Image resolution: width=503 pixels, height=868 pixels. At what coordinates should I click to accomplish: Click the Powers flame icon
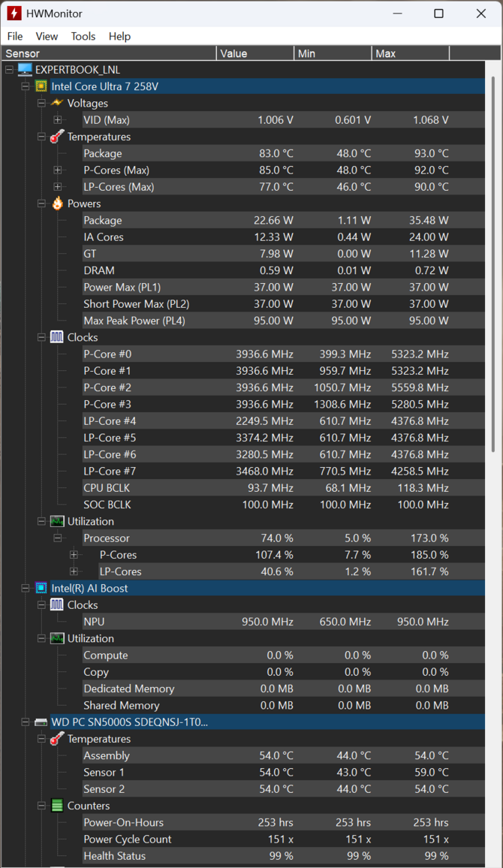tap(57, 203)
